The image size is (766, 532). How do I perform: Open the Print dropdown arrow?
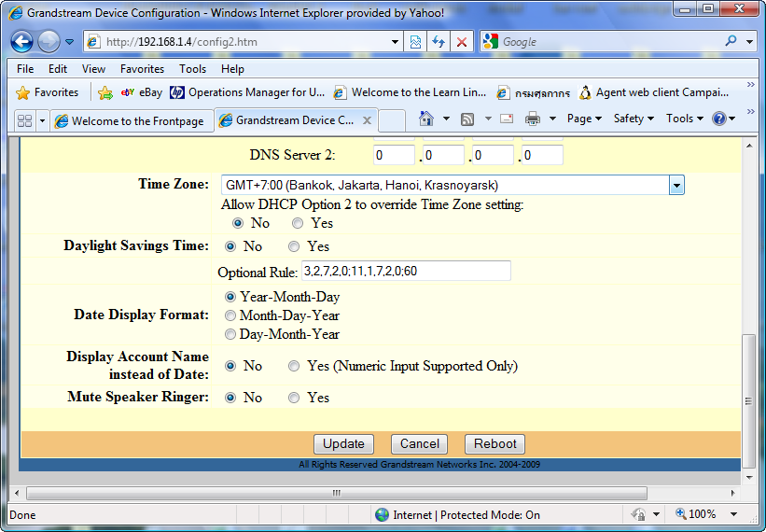[x=552, y=119]
